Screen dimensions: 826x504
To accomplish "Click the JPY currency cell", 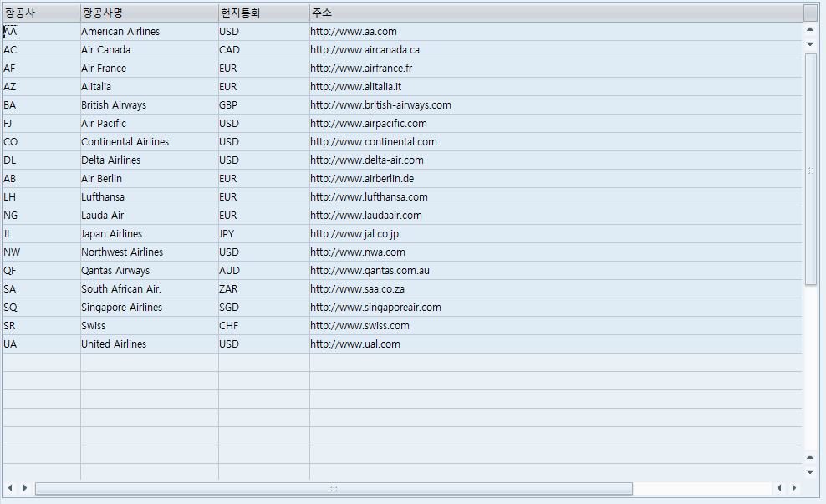I will 264,234.
